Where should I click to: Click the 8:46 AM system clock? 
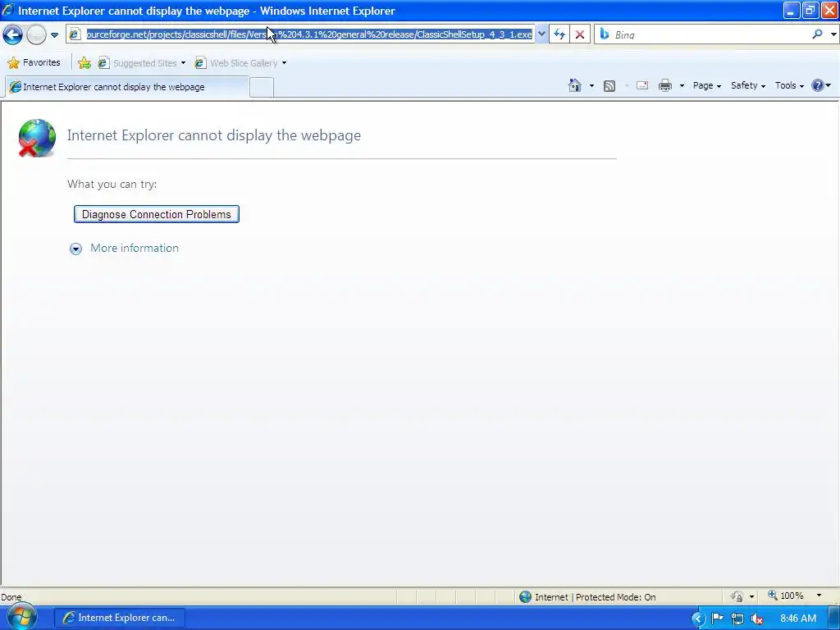coord(797,619)
